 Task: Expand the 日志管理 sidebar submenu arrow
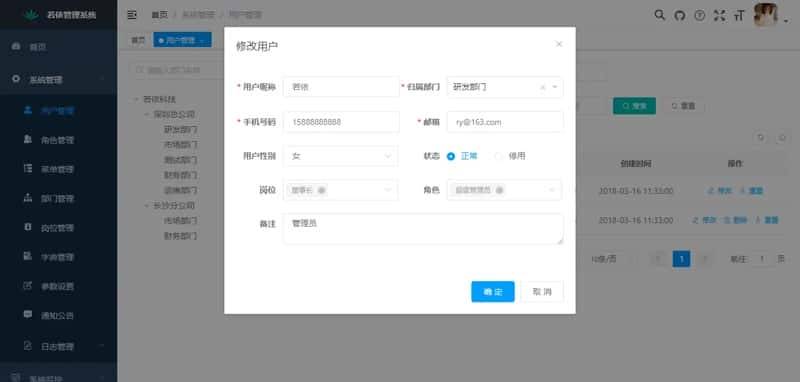[102, 346]
